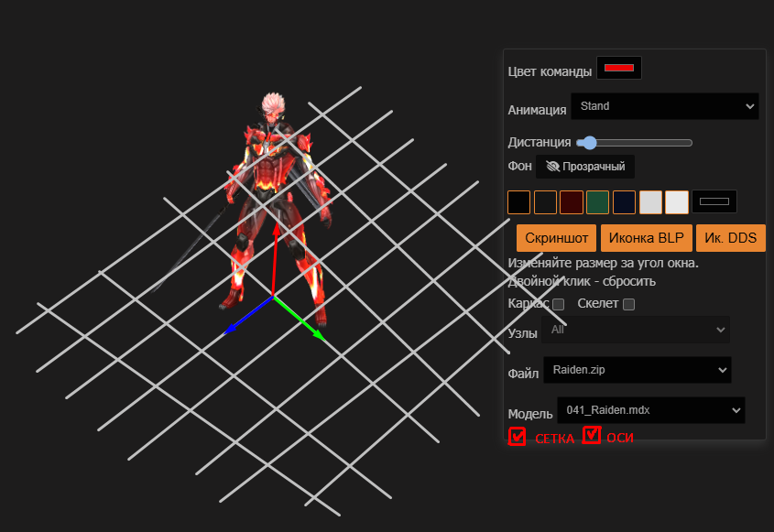Click the Скриншот button
774x532 pixels.
556,238
